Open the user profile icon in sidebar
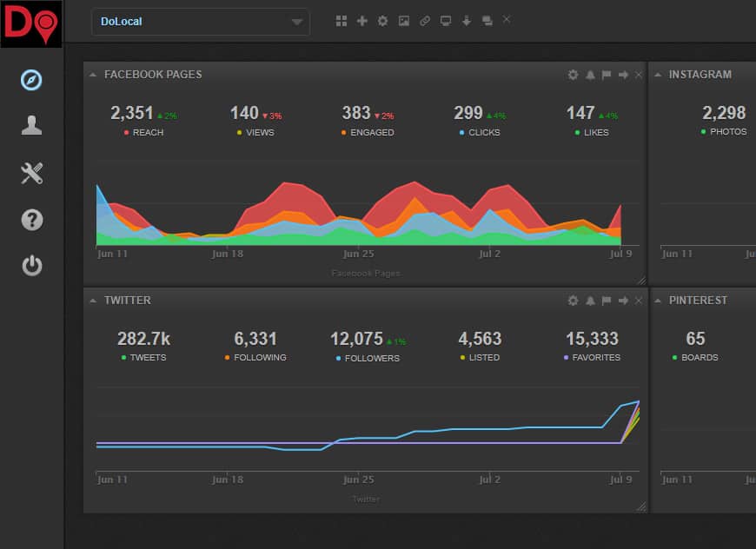The image size is (756, 549). (31, 125)
